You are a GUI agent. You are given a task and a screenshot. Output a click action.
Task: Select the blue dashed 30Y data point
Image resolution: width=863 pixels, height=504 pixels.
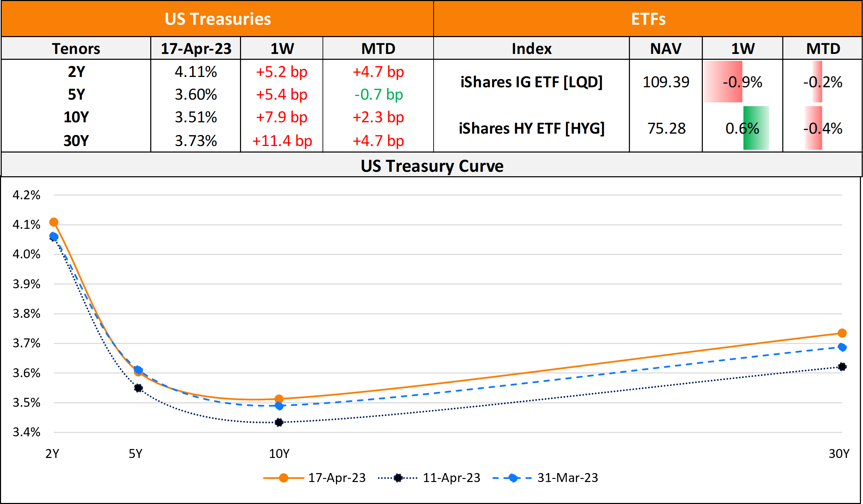click(842, 347)
